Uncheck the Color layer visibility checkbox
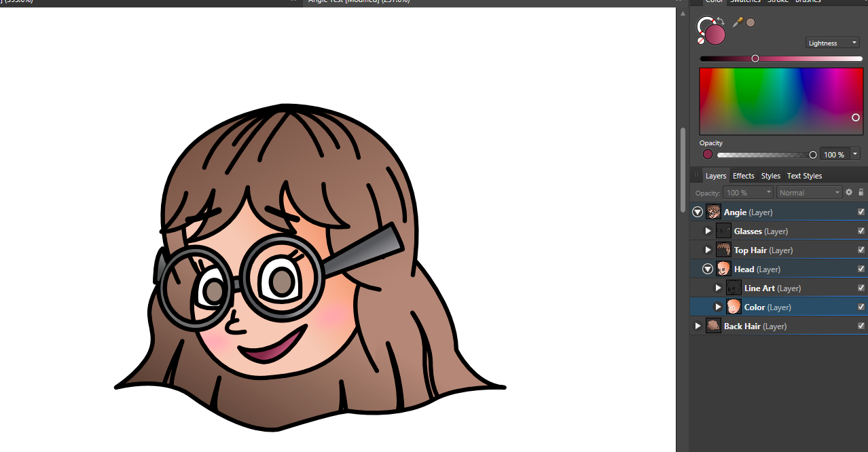This screenshot has width=868, height=452. (861, 307)
